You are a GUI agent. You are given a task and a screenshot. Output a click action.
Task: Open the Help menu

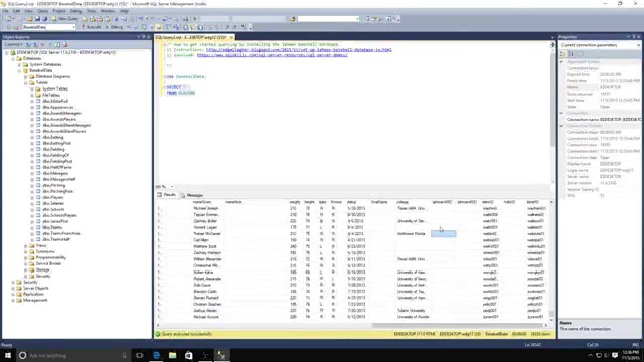pyautogui.click(x=124, y=11)
